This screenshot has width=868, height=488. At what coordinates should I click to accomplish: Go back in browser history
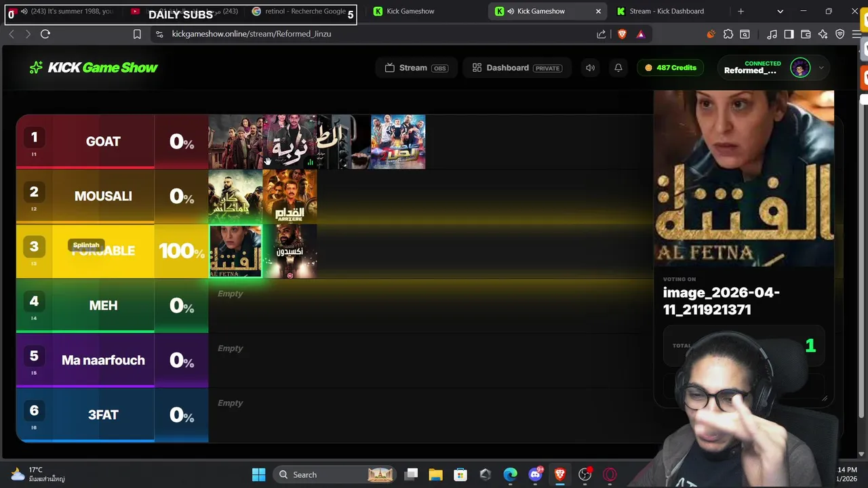[x=12, y=34]
